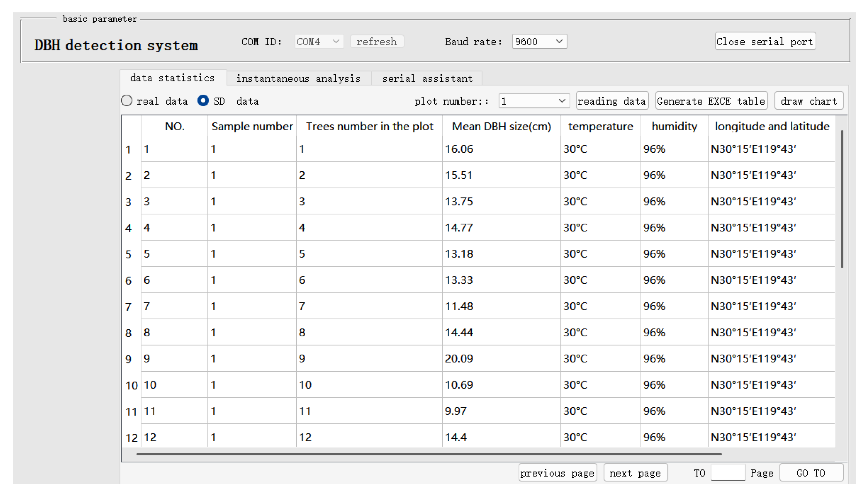Select the SD data radio button
The width and height of the screenshot is (868, 498).
point(203,101)
